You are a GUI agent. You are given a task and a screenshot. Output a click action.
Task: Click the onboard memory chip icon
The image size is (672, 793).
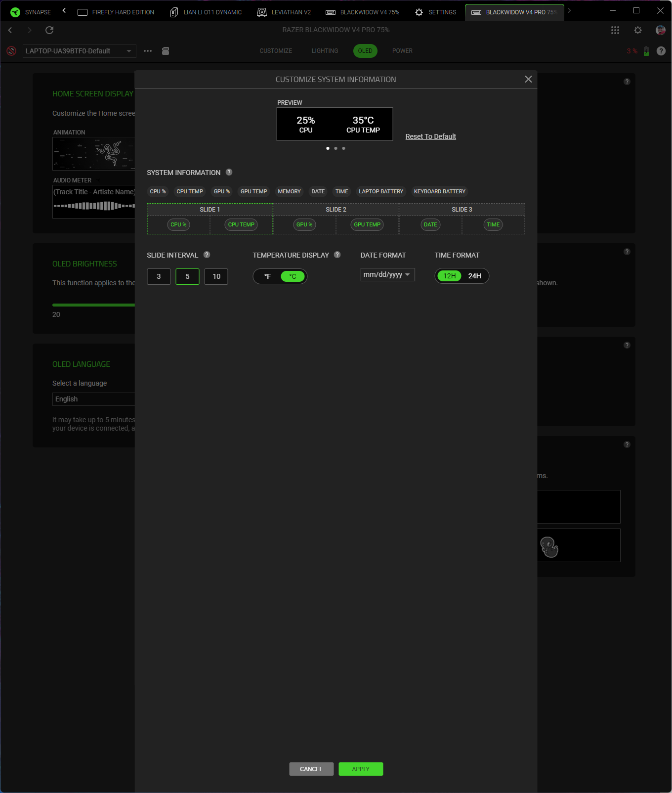pos(166,51)
